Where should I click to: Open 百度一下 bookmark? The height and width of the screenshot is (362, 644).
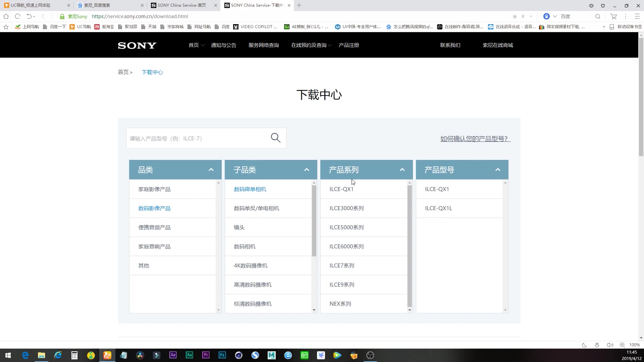[54, 27]
